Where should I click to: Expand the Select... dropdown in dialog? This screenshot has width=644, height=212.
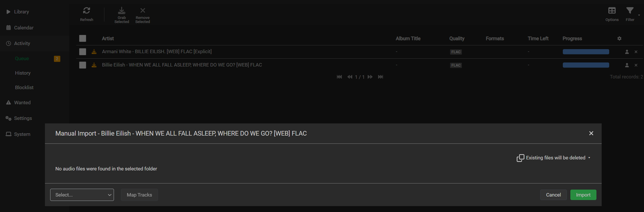coord(82,195)
